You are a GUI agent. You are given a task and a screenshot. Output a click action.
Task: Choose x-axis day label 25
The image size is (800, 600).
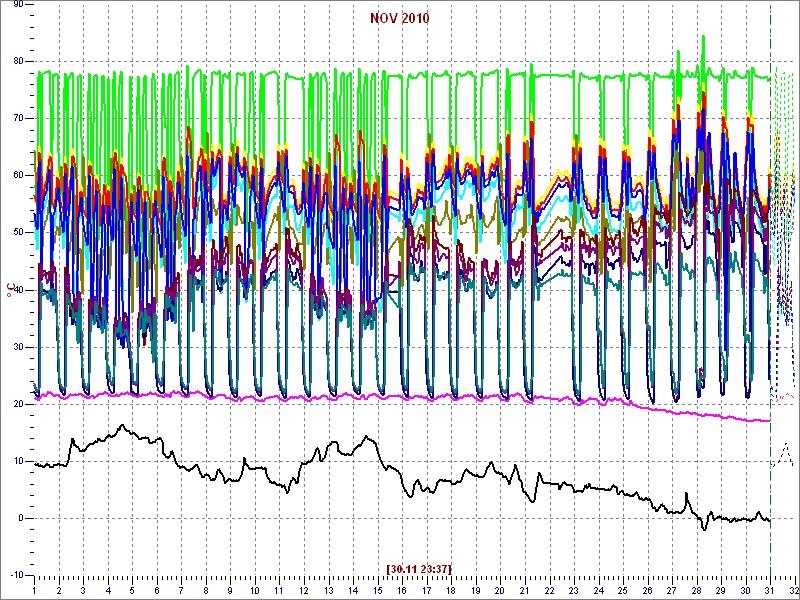click(x=623, y=590)
